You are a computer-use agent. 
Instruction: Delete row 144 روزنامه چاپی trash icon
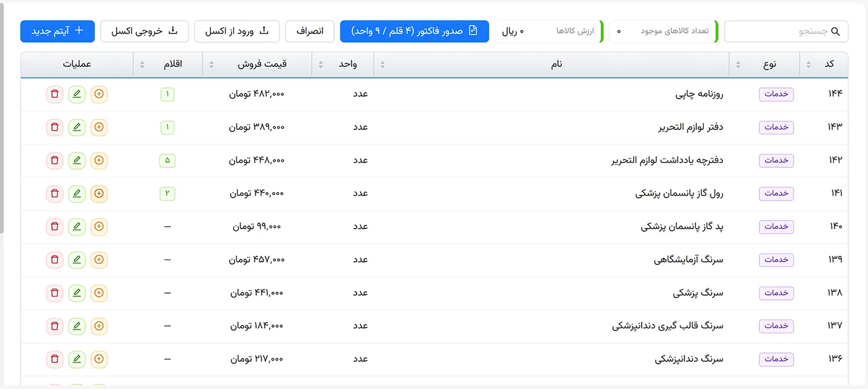click(55, 94)
